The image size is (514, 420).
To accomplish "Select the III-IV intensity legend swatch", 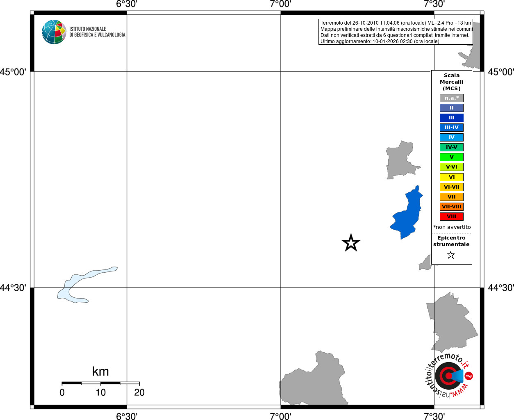I will pyautogui.click(x=452, y=128).
